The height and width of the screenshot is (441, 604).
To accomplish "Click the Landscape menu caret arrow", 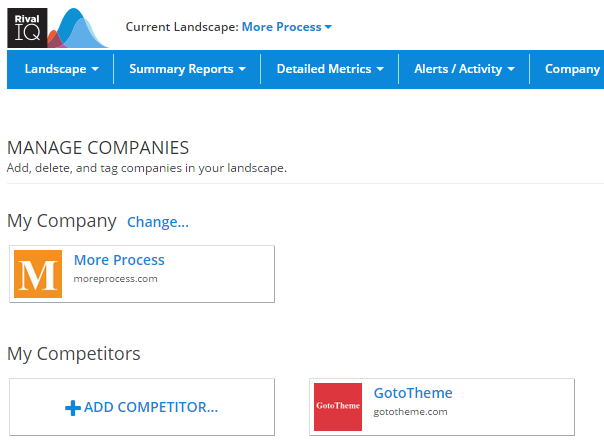I will (95, 69).
